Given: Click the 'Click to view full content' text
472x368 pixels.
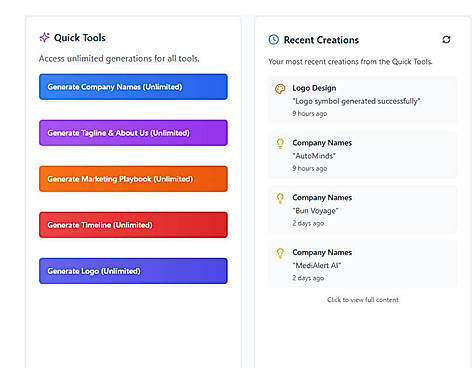Looking at the screenshot, I should coord(363,300).
